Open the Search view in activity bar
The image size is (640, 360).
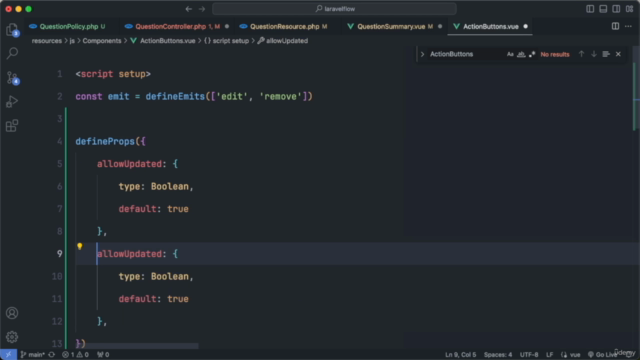click(12, 53)
